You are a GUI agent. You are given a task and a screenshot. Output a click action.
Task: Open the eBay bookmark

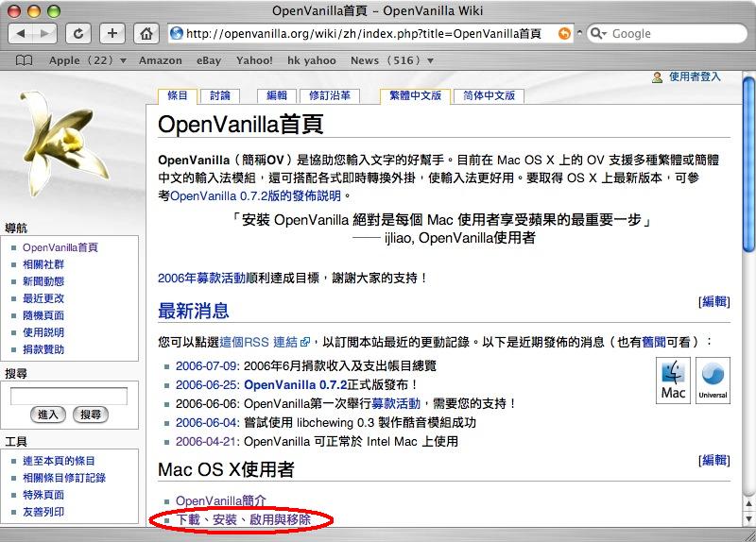[x=209, y=60]
